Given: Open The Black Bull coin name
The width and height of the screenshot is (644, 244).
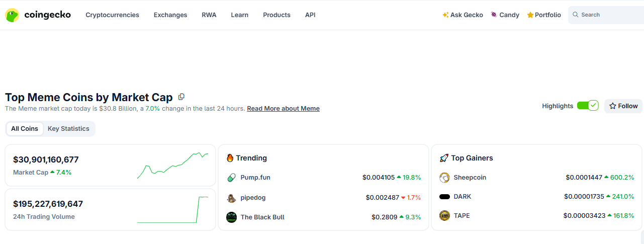Looking at the screenshot, I should click(x=262, y=217).
